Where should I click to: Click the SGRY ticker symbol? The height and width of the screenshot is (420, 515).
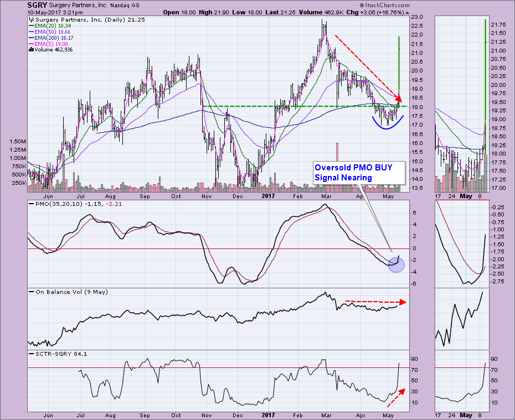pos(38,4)
